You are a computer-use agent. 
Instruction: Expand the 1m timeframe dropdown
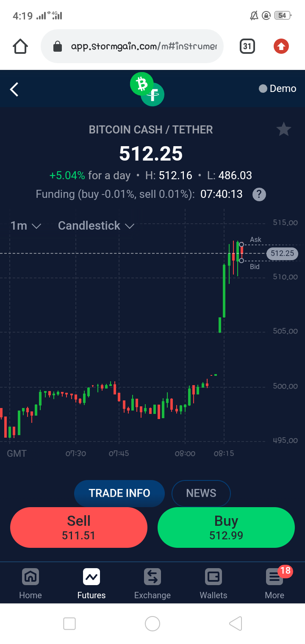(26, 226)
